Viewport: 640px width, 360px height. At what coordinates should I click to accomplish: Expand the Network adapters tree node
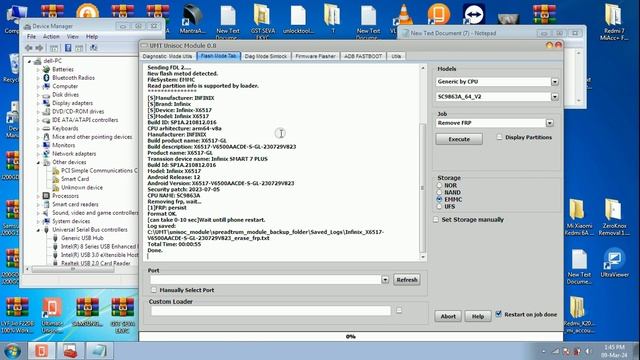tap(38, 154)
